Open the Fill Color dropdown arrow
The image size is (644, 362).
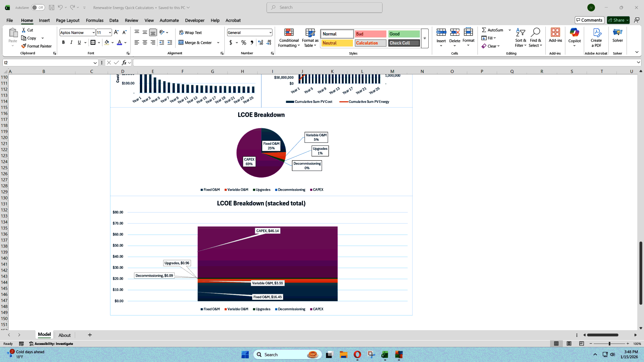coord(112,43)
